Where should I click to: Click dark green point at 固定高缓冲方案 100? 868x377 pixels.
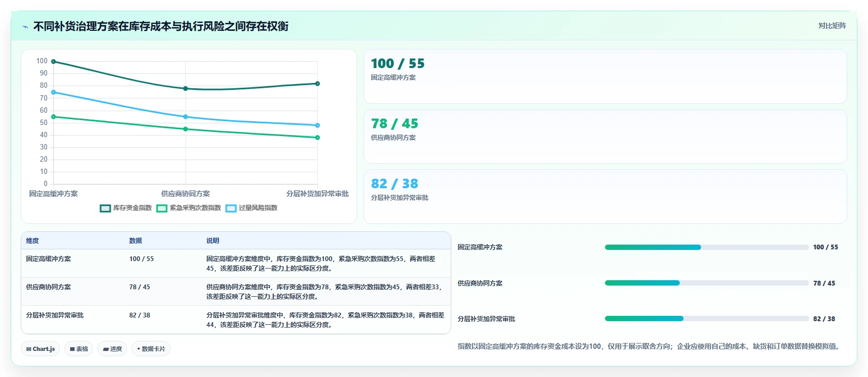[x=53, y=62]
